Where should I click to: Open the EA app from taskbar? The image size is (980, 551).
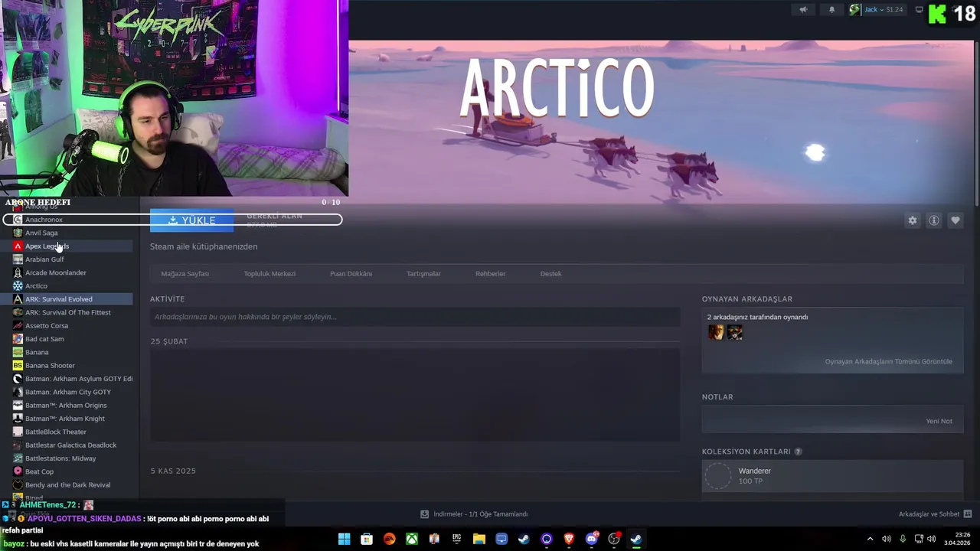(x=389, y=539)
